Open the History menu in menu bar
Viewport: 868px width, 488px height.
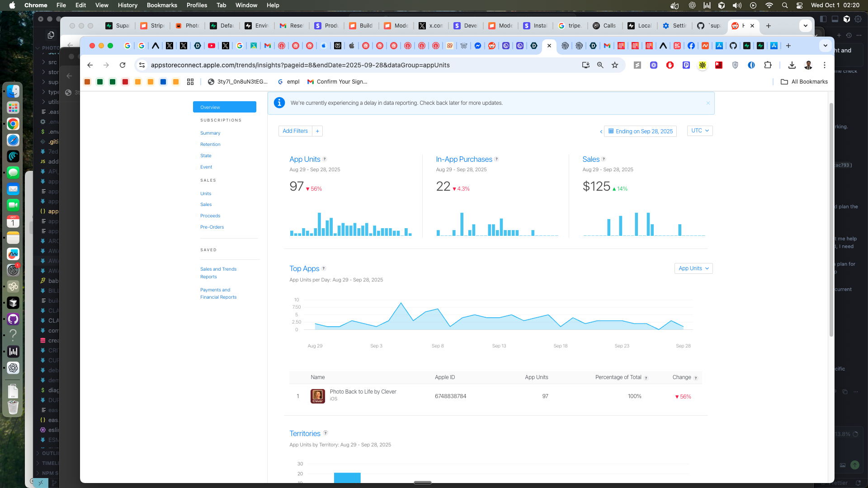(x=127, y=5)
